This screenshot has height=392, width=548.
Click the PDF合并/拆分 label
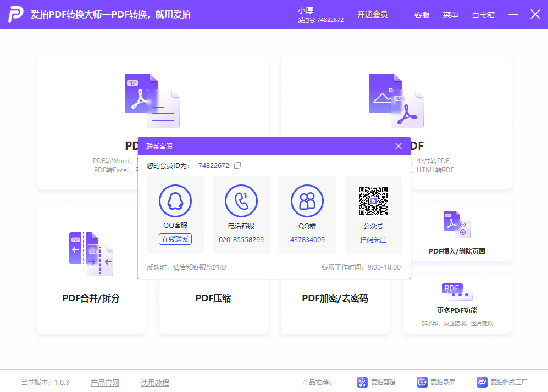pos(91,298)
